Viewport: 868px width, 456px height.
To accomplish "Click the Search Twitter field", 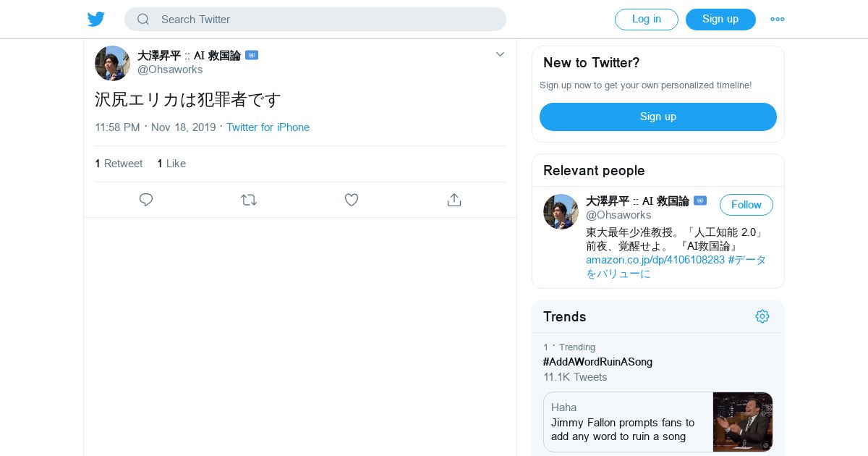I will coord(315,20).
